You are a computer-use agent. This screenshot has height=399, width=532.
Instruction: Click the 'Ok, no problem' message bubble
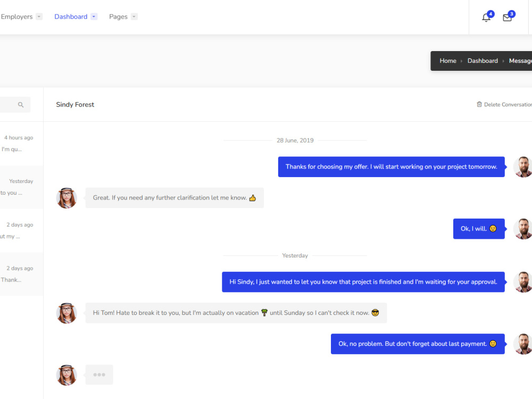click(418, 344)
